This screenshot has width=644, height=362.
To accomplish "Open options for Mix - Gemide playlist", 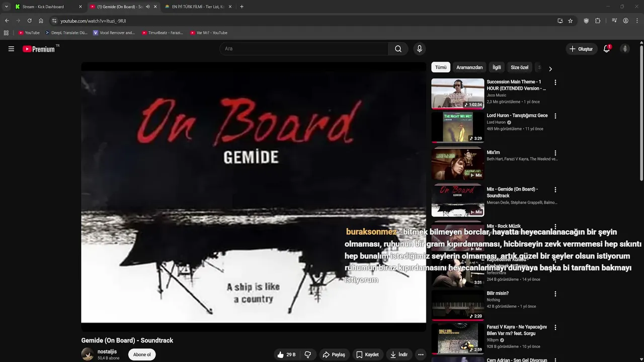I will click(x=555, y=190).
